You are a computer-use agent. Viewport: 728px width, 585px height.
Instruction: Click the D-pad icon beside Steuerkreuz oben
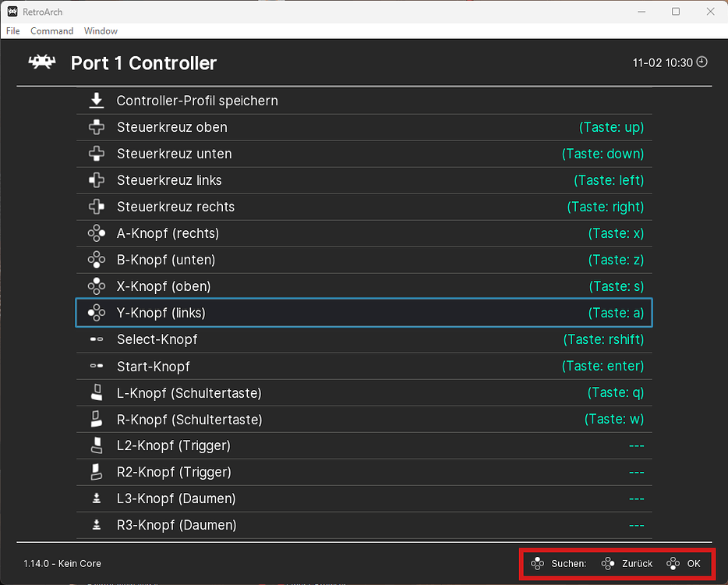(x=97, y=126)
